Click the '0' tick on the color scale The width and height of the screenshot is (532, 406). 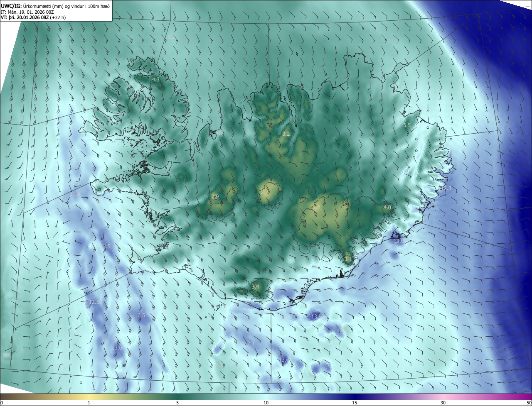(x=2, y=403)
